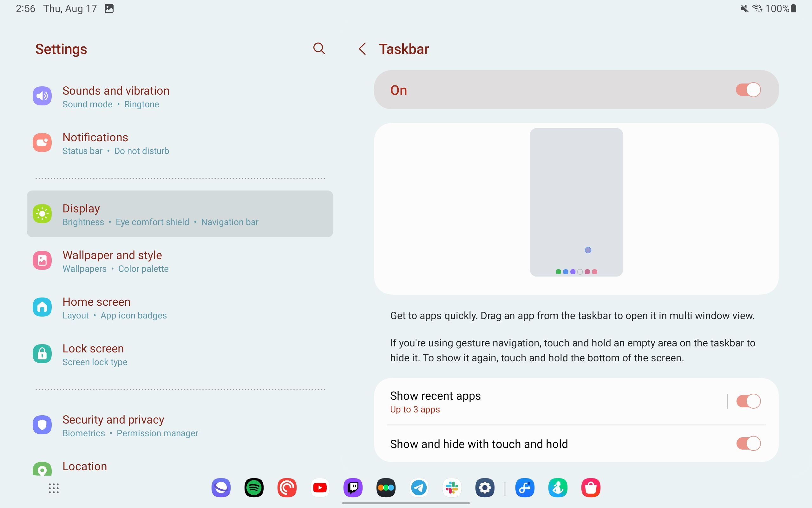812x508 pixels.
Task: Click the Notifications icon
Action: click(42, 143)
